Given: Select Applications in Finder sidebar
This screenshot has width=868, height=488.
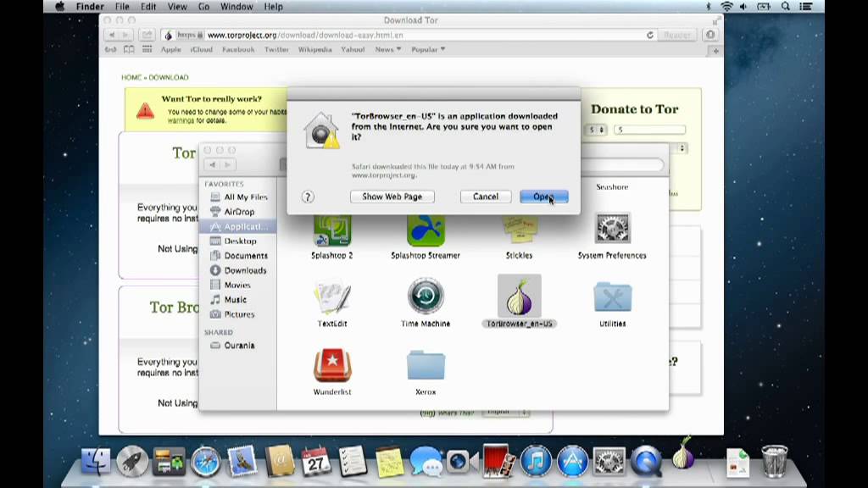Looking at the screenshot, I should tap(238, 226).
